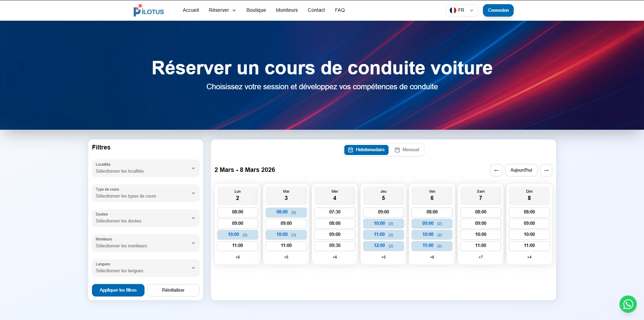644x320 pixels.
Task: Click "Filtres" heading
Action: click(101, 147)
